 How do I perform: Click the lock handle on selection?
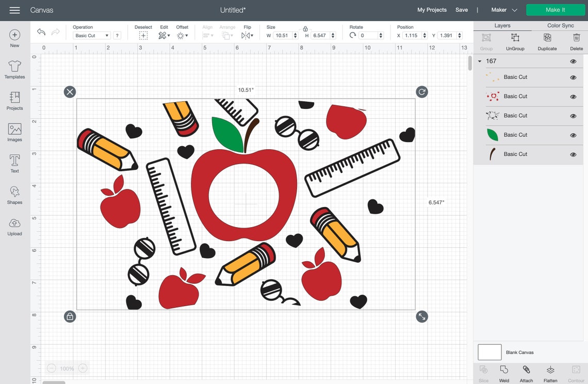click(70, 316)
